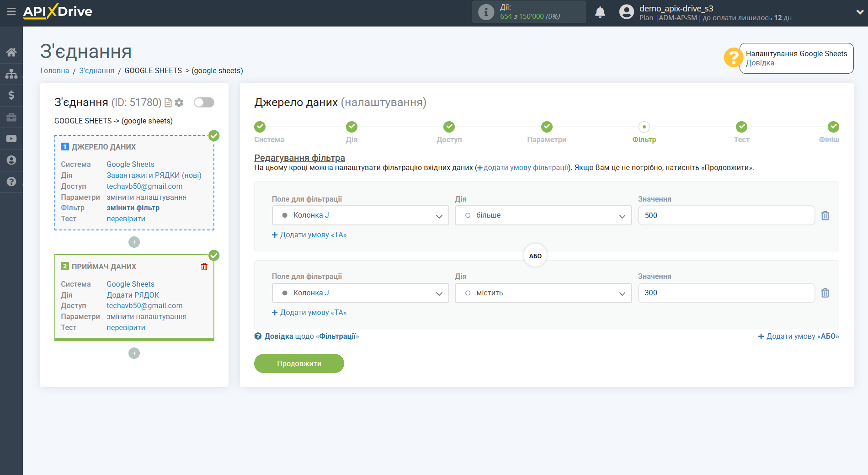868x475 pixels.
Task: Click the value field containing 300
Action: [x=726, y=293]
